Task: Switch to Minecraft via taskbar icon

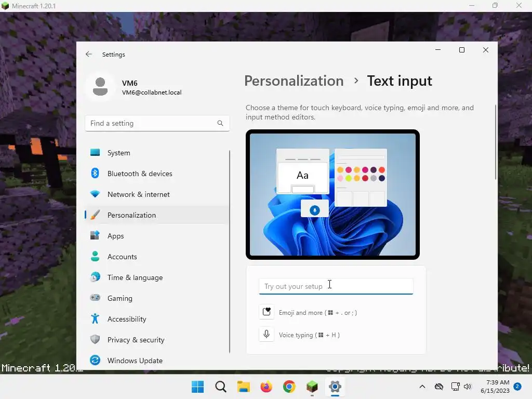Action: click(x=312, y=387)
